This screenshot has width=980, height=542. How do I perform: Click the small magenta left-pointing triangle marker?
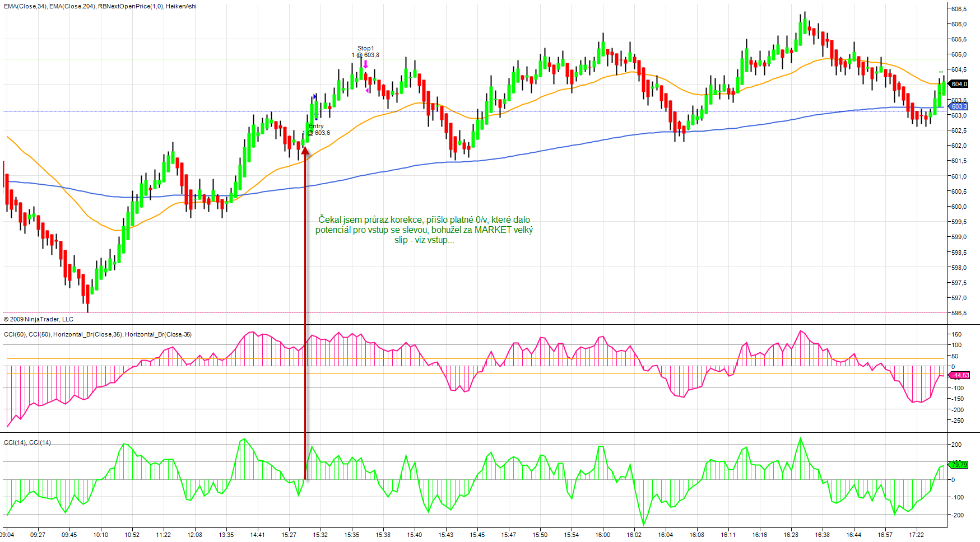click(367, 91)
